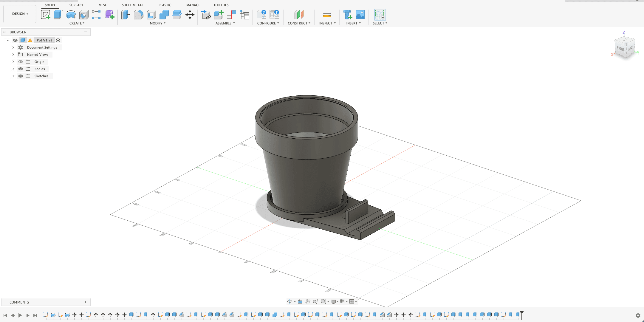The width and height of the screenshot is (644, 322).
Task: Click the Shell tool icon
Action: point(151,14)
